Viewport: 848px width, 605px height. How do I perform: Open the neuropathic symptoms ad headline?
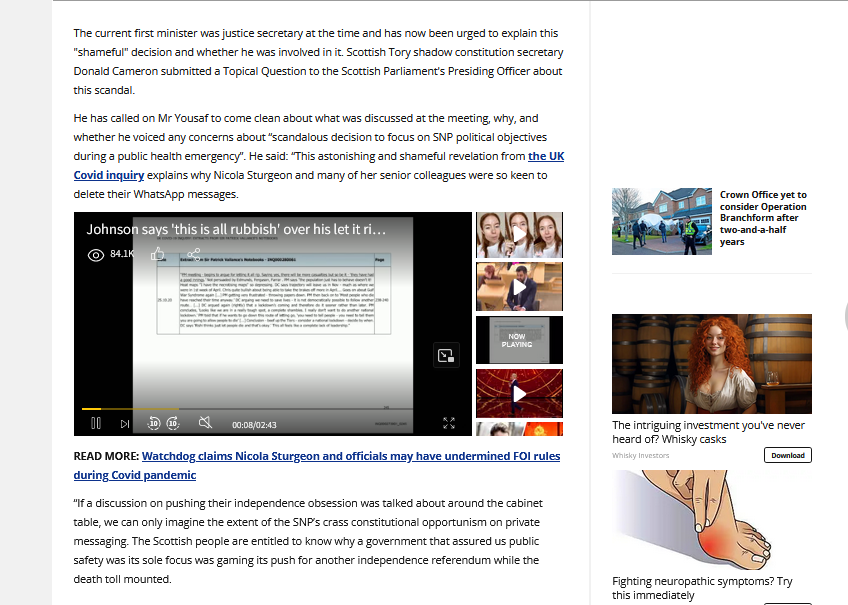coord(702,588)
